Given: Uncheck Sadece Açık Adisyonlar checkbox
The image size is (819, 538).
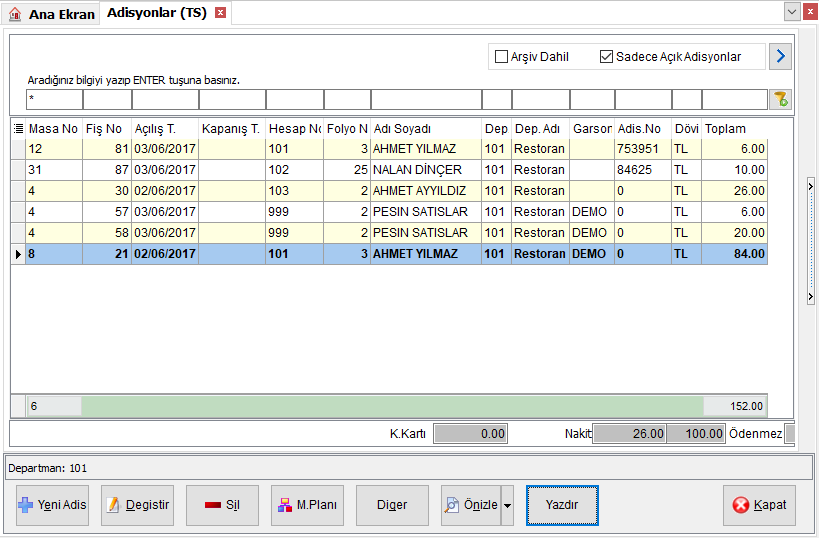Looking at the screenshot, I should 606,56.
